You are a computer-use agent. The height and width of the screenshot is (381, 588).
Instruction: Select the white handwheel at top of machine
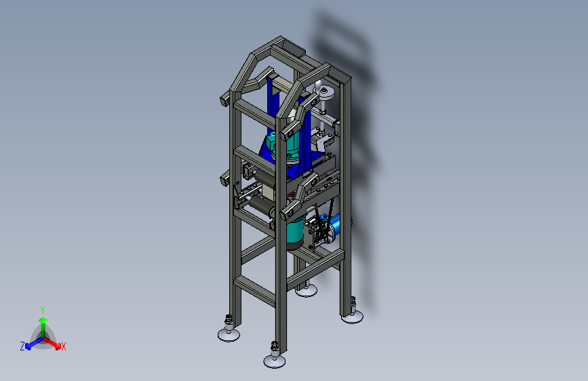pos(325,92)
